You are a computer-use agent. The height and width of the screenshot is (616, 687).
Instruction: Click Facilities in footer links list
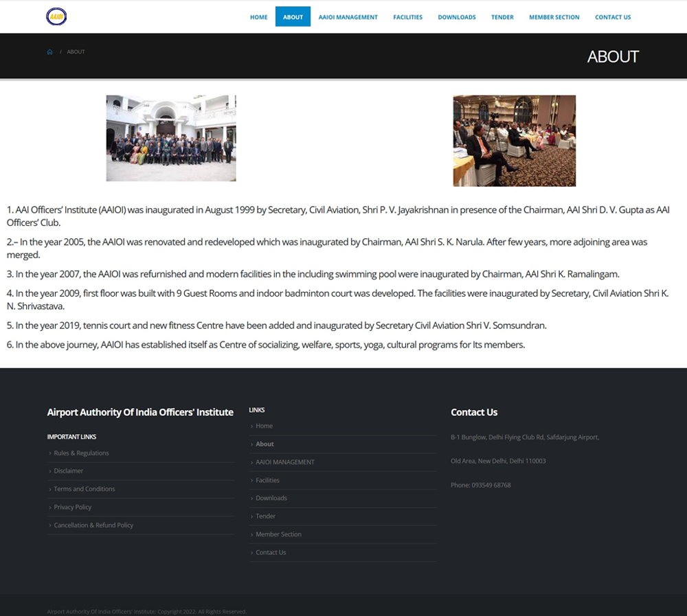coord(267,480)
